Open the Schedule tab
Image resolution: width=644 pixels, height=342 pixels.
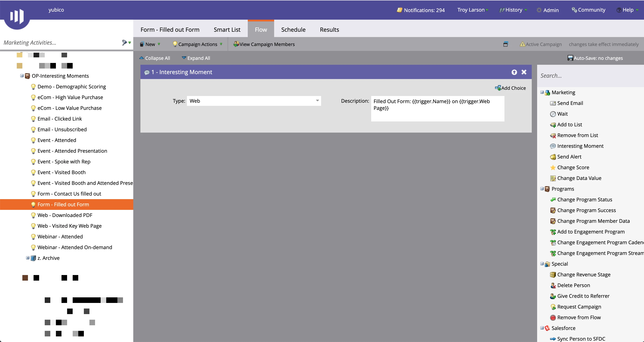click(x=293, y=29)
